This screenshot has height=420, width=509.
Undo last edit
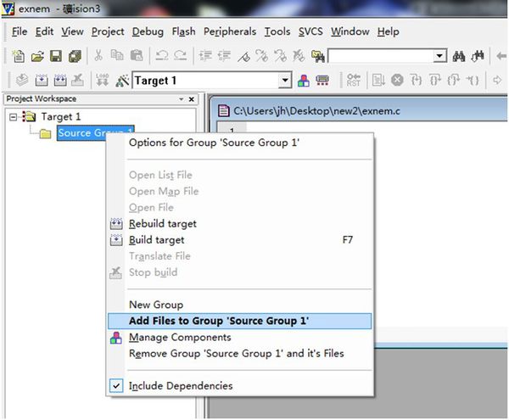[x=162, y=56]
